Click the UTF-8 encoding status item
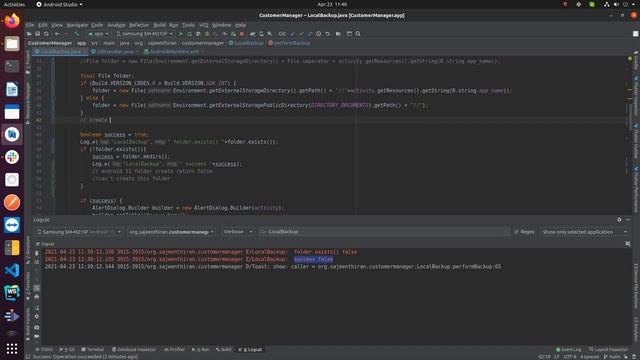The image size is (640, 360). [569, 357]
